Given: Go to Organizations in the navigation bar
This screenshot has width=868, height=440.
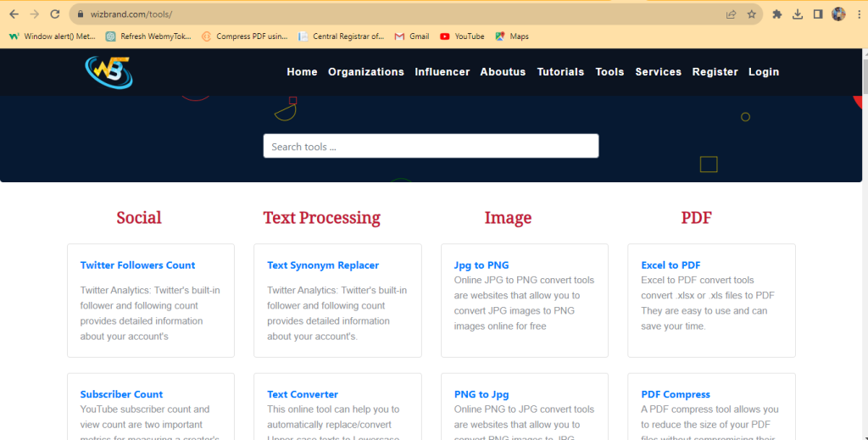Looking at the screenshot, I should click(366, 72).
